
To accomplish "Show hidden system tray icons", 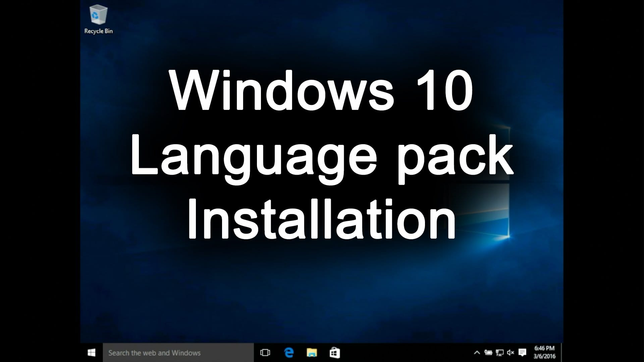I will click(477, 353).
